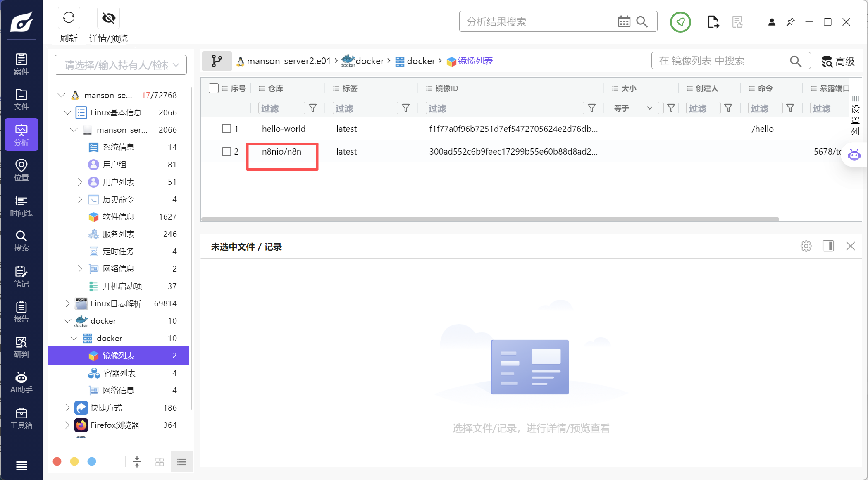This screenshot has width=868, height=480.
Task: Select 容器列表 in the tree
Action: pyautogui.click(x=119, y=373)
